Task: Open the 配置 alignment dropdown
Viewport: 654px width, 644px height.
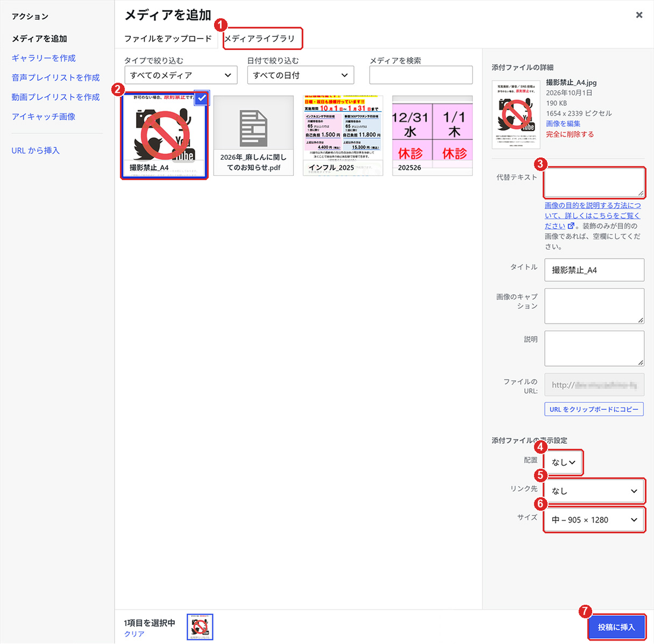Action: [x=564, y=462]
